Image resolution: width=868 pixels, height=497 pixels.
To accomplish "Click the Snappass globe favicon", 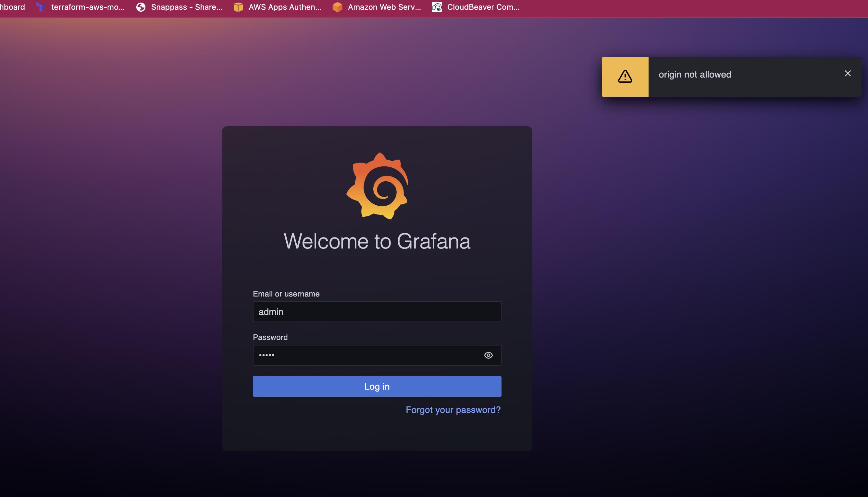I will [141, 7].
